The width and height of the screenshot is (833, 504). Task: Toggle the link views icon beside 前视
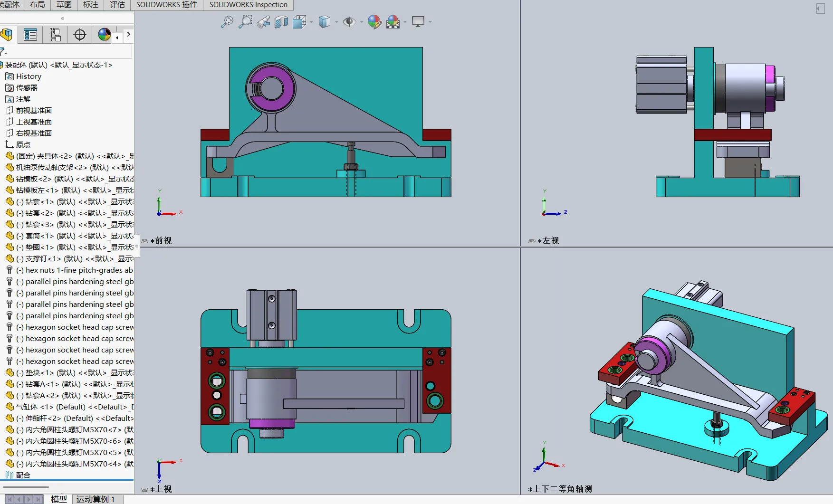click(144, 241)
